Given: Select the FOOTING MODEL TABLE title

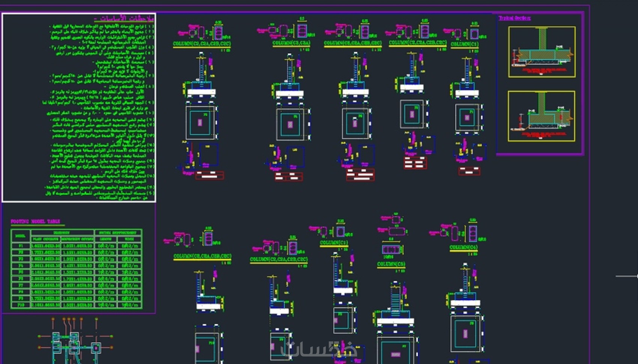Looking at the screenshot, I should 36,221.
